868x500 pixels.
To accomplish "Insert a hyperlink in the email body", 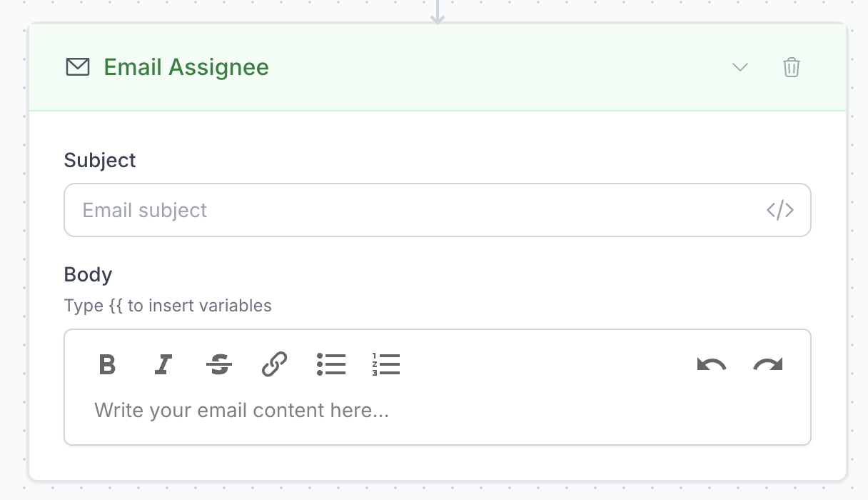I will pyautogui.click(x=275, y=364).
